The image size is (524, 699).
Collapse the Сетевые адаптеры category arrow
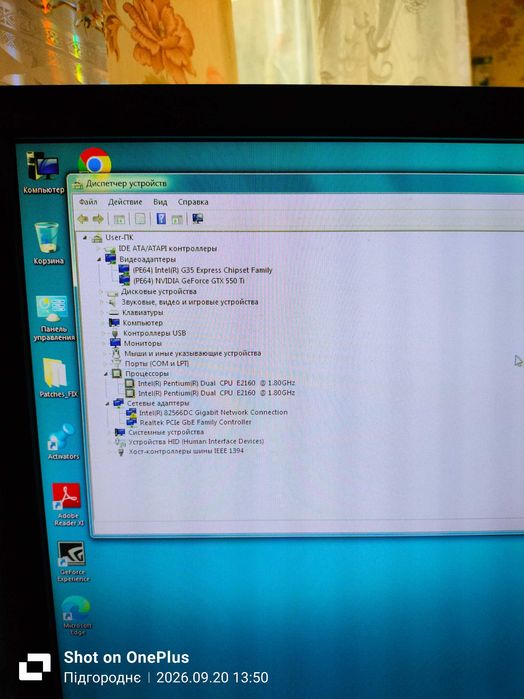click(107, 403)
